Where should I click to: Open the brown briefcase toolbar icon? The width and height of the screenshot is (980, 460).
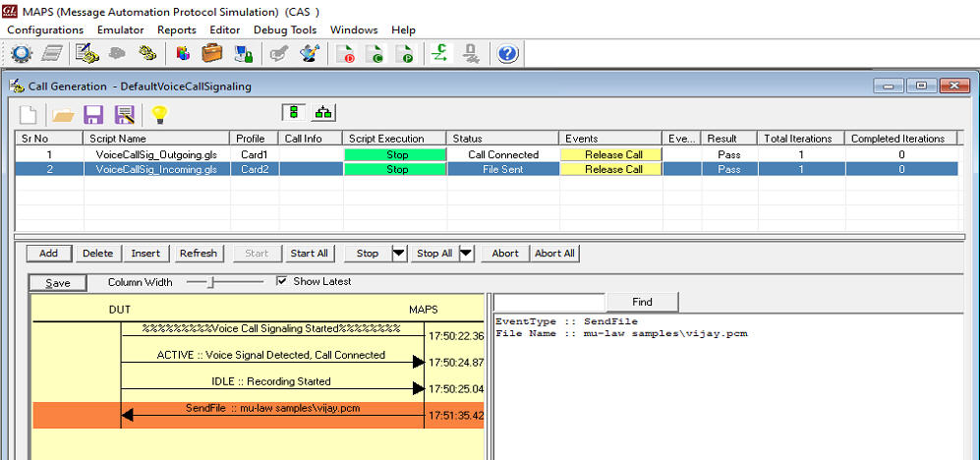click(x=212, y=54)
